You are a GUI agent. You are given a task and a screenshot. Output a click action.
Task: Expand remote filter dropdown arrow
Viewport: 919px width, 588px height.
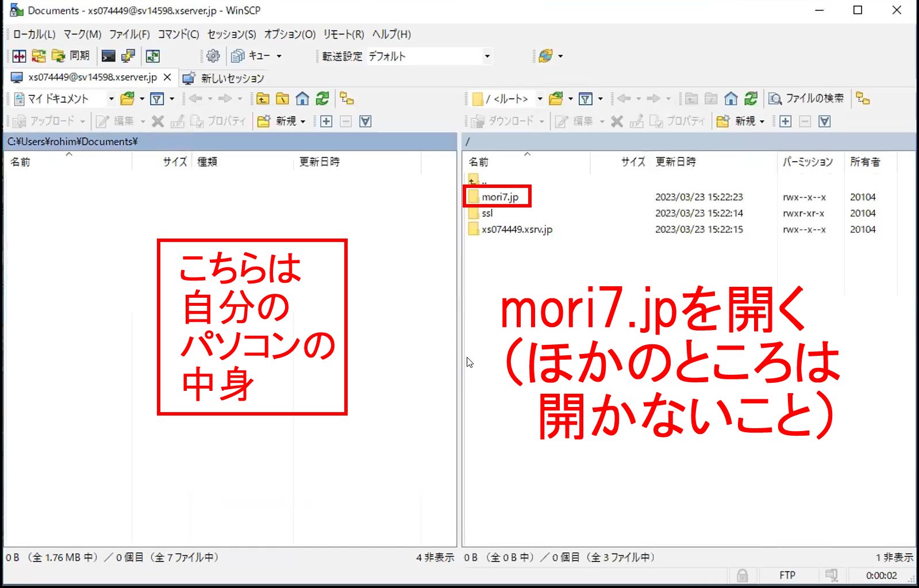[x=601, y=99]
